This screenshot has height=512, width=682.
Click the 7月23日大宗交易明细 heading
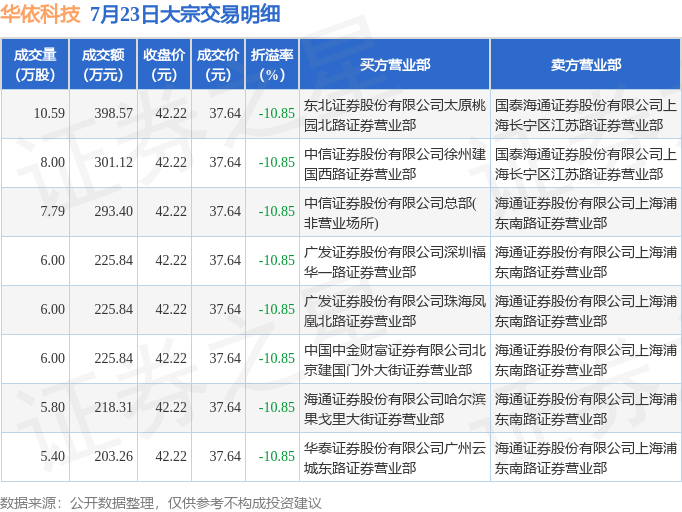[x=185, y=14]
